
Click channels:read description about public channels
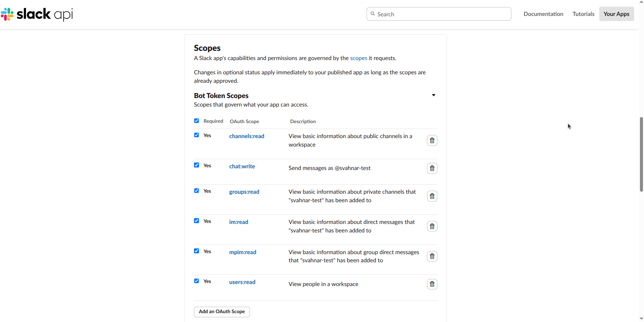[x=350, y=140]
